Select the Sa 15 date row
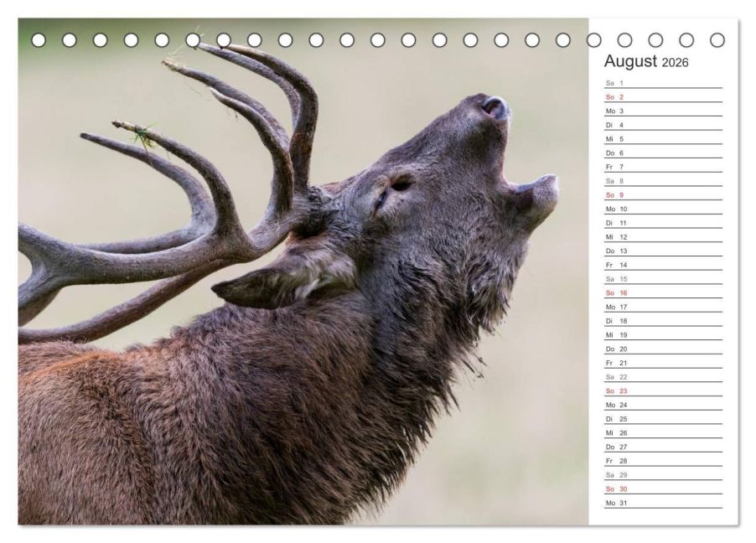The width and height of the screenshot is (756, 543). point(662,279)
